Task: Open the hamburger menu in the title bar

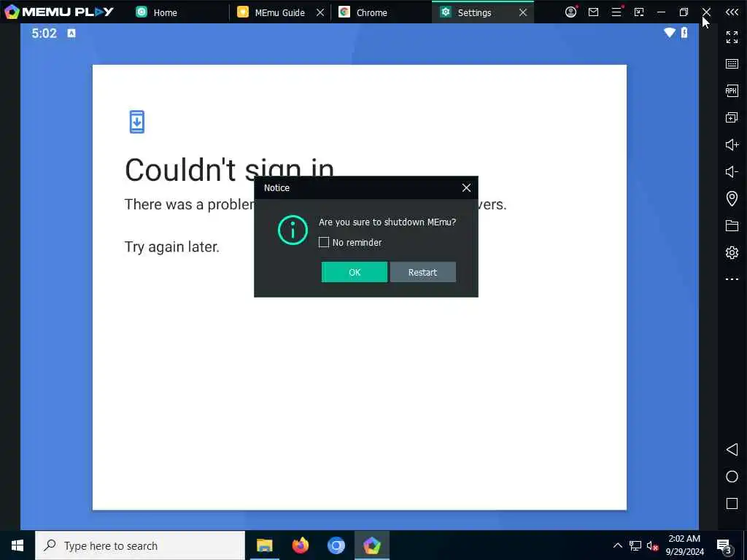Action: coord(616,12)
